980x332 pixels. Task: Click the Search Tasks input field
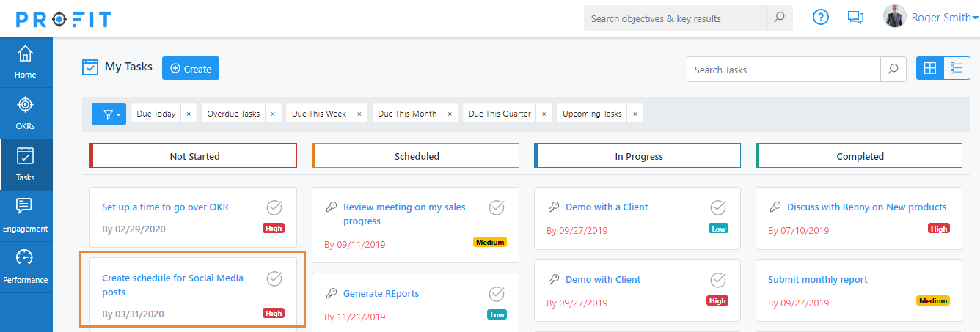[783, 70]
